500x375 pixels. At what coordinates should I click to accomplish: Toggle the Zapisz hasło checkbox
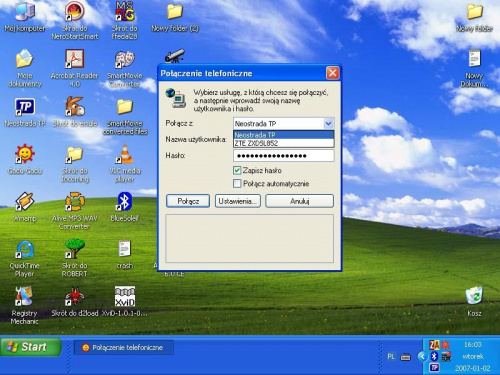pos(237,171)
